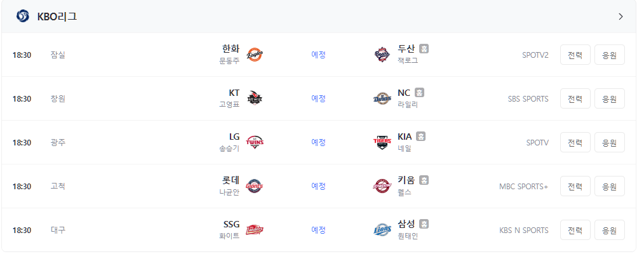644x254 pixels.
Task: Click 예정 status of 한화 vs 두산
Action: pyautogui.click(x=318, y=55)
